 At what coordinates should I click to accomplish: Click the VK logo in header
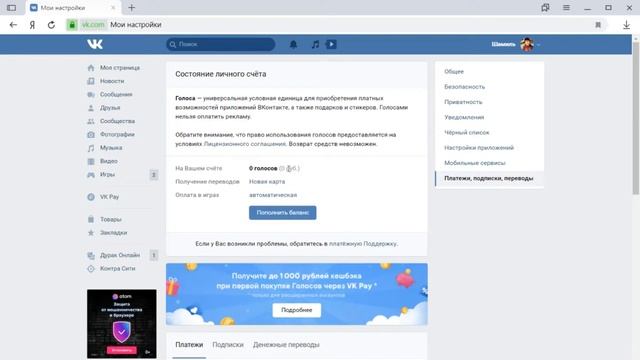95,44
